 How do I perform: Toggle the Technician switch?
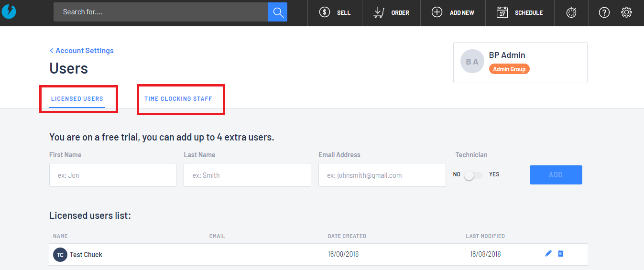(x=473, y=175)
